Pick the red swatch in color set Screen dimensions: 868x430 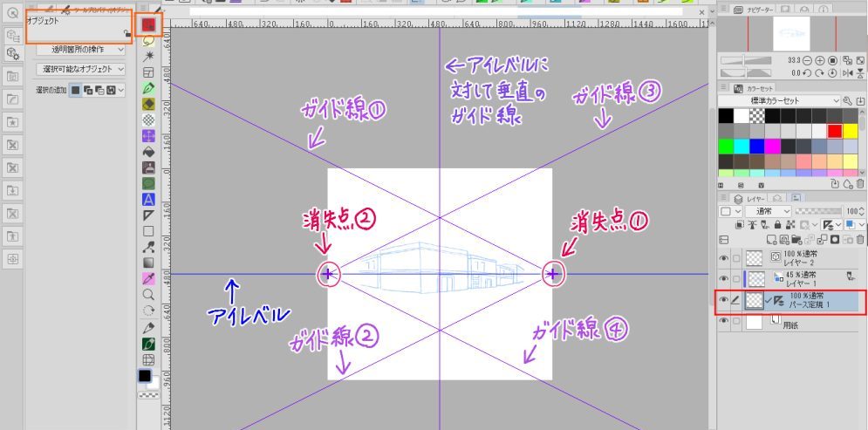pos(834,131)
